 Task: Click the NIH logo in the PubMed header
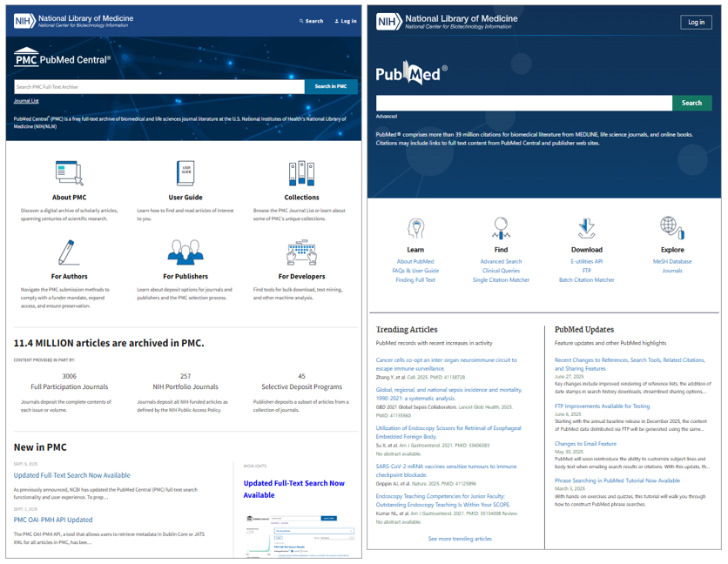pyautogui.click(x=387, y=23)
